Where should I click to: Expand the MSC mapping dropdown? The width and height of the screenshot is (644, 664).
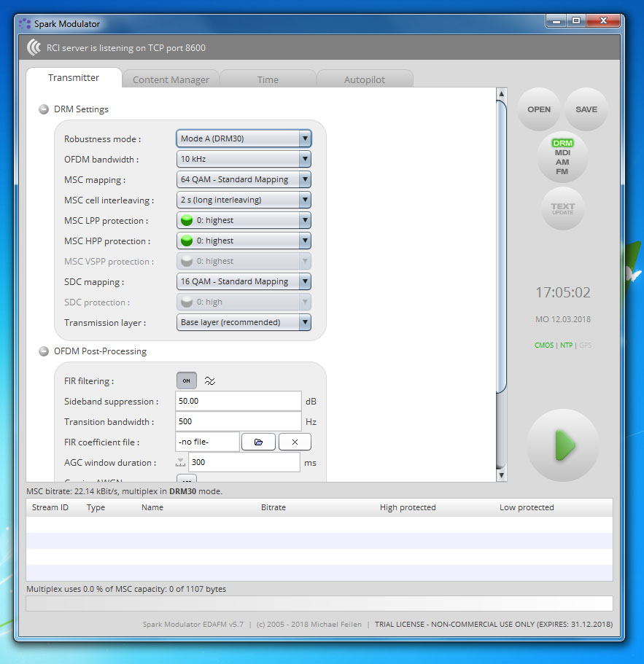coord(244,179)
